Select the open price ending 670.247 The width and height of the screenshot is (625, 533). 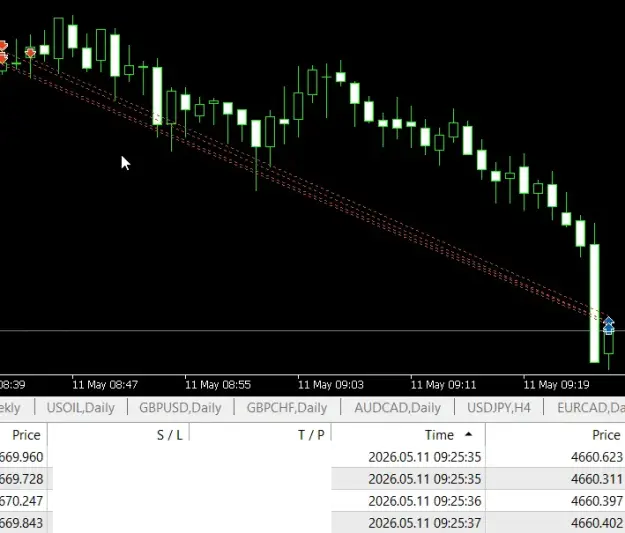click(x=22, y=501)
